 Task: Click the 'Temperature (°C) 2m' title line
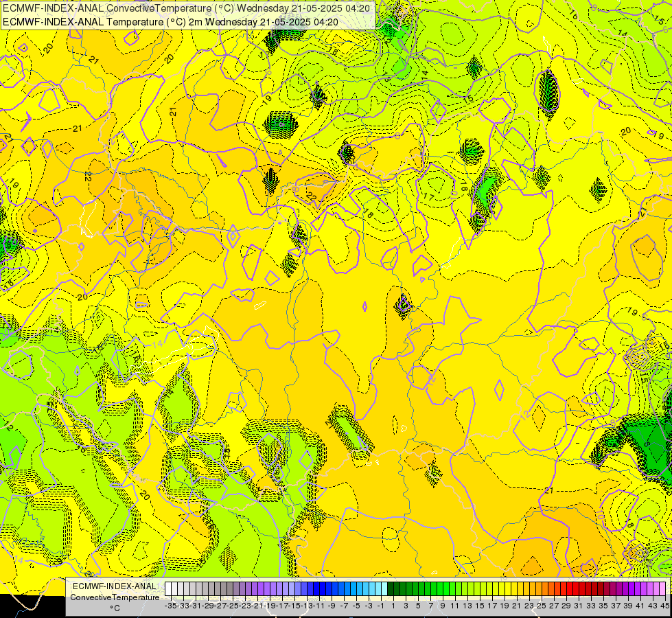(x=170, y=22)
